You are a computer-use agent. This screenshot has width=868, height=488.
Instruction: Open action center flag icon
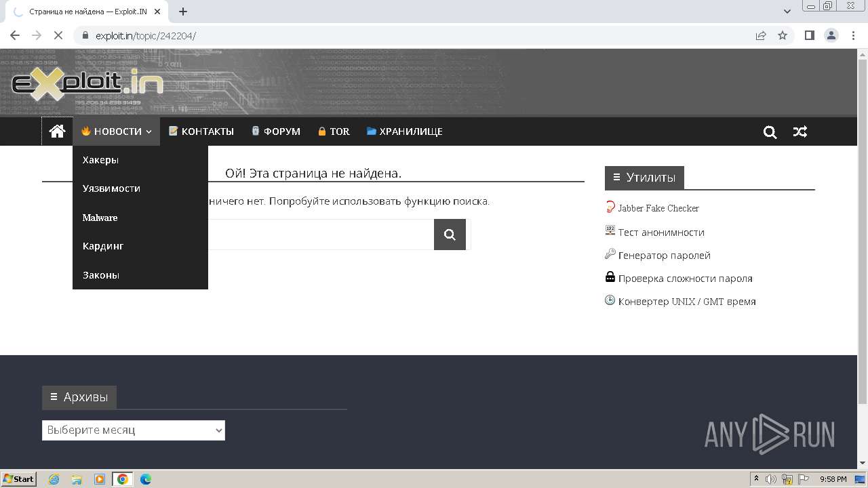tap(804, 479)
